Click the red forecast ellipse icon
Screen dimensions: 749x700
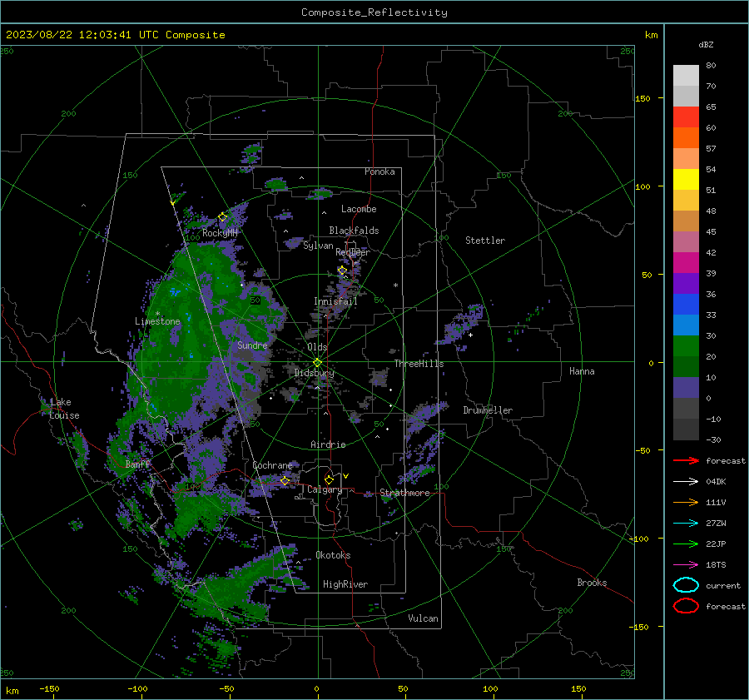pos(686,606)
